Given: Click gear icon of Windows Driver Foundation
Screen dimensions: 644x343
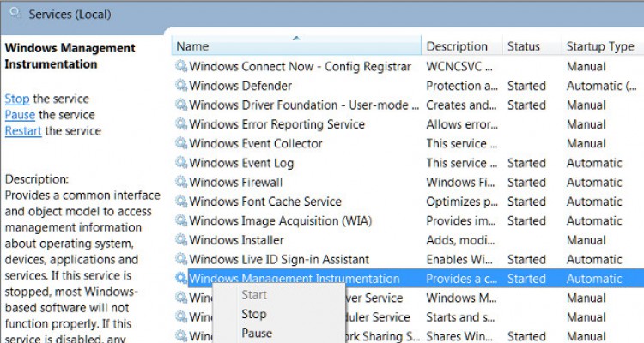Looking at the screenshot, I should (181, 105).
